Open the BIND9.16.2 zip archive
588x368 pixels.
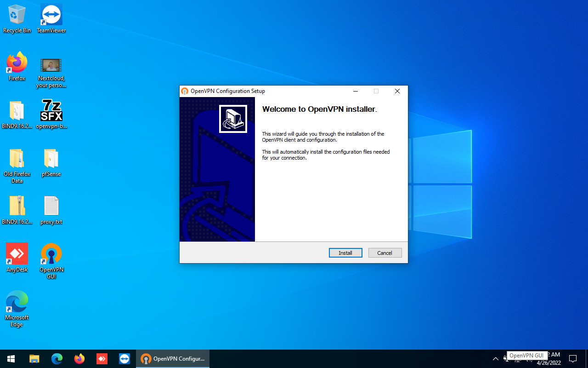(x=17, y=206)
